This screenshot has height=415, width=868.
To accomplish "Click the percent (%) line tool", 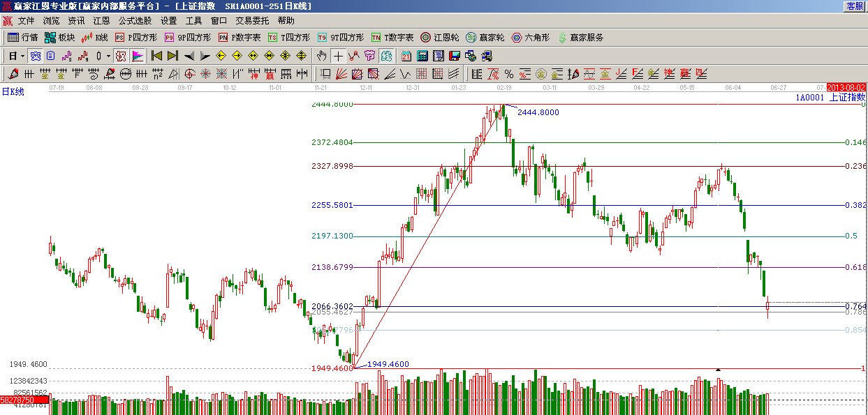I will pyautogui.click(x=508, y=74).
